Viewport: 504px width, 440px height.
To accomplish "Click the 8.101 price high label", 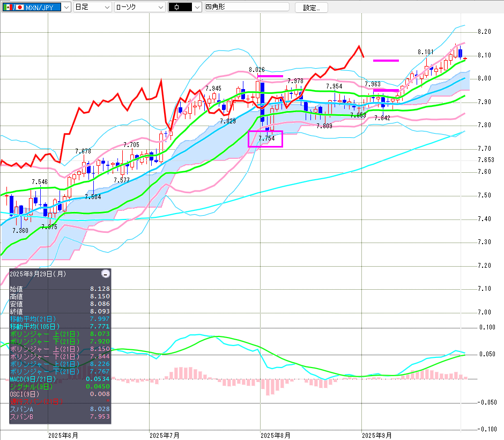I will point(426,52).
